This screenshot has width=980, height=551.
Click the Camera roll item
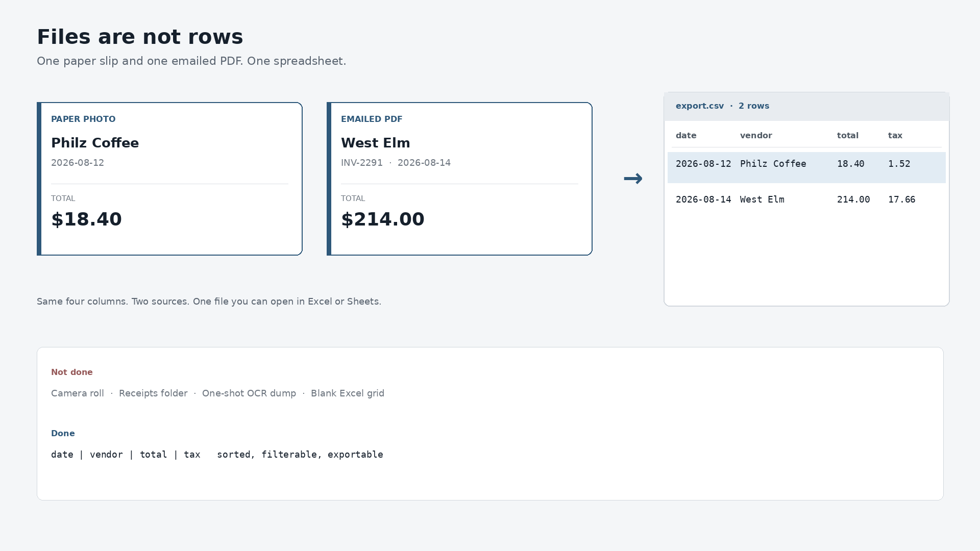[x=78, y=393]
